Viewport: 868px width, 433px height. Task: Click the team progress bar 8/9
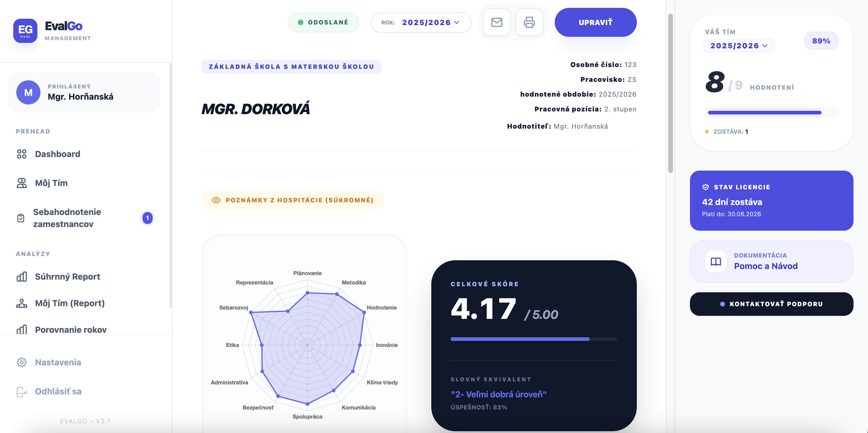(771, 113)
